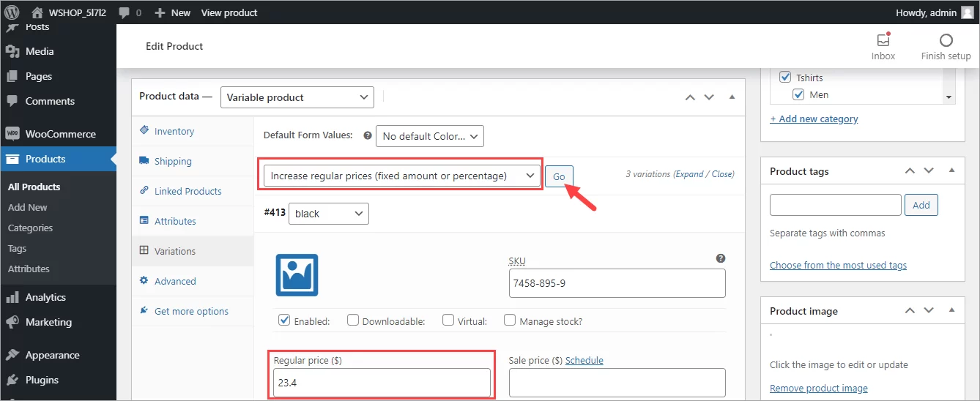Click the Finish setup circle icon
The image size is (980, 401).
pos(946,41)
